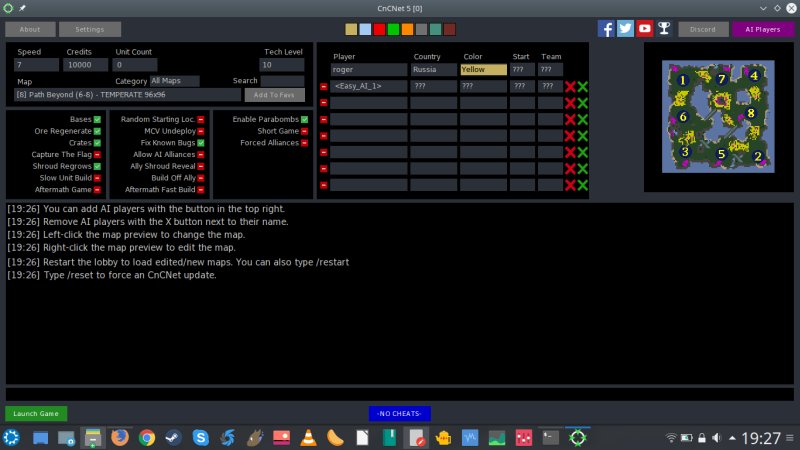Click the Discord button
Image resolution: width=800 pixels, height=450 pixels.
[703, 29]
